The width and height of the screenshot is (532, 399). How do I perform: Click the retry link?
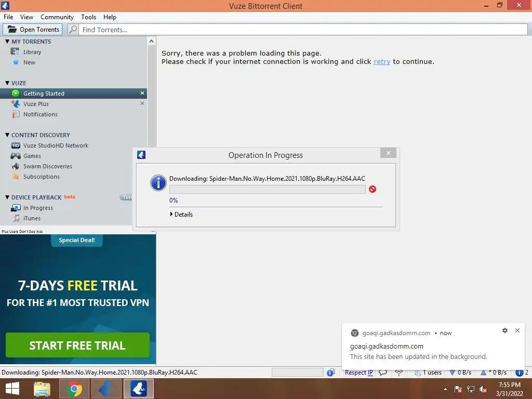pyautogui.click(x=382, y=61)
